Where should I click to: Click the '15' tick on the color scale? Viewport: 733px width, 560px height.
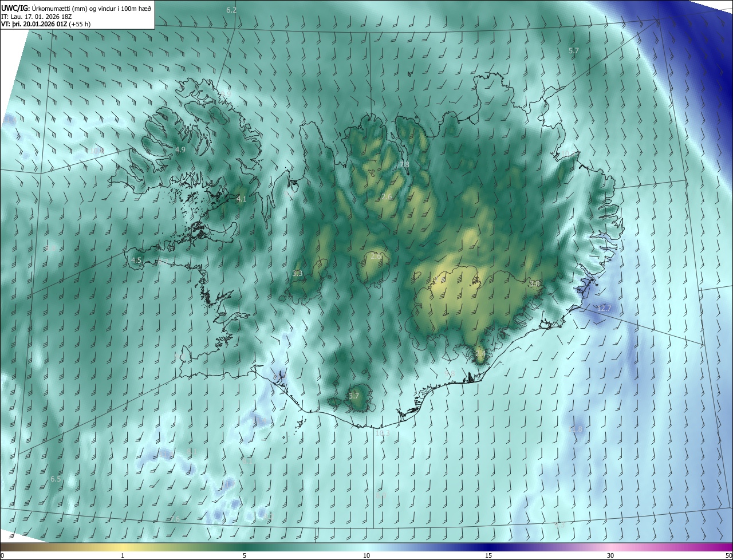(x=488, y=556)
